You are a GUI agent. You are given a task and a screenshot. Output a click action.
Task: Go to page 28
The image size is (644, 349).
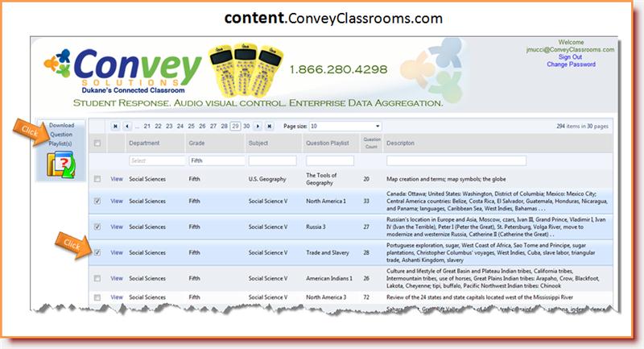[225, 127]
